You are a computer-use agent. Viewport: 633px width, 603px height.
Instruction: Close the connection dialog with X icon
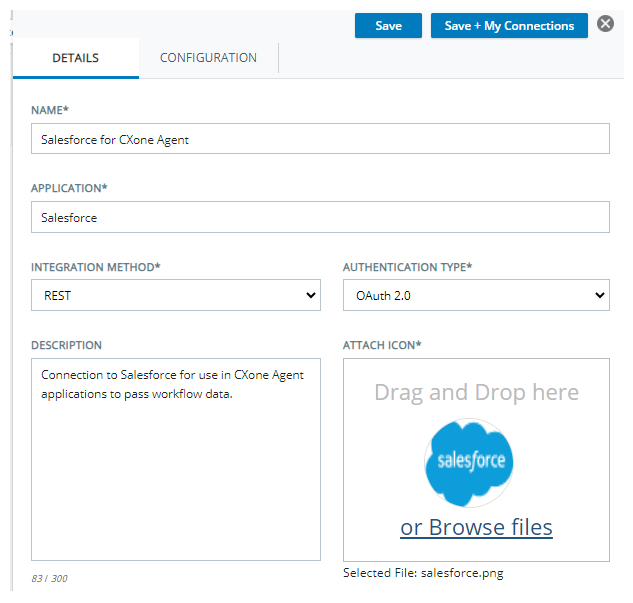point(606,24)
